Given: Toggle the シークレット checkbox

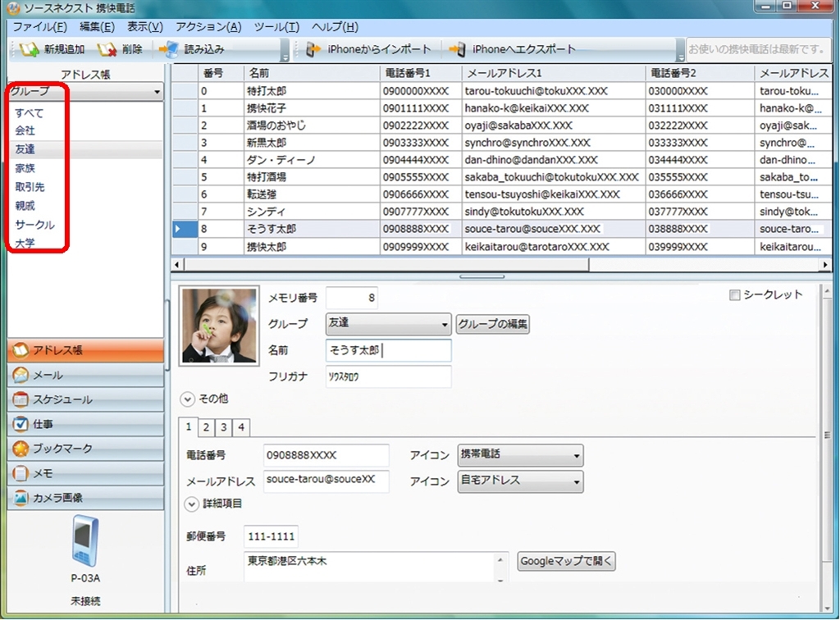Looking at the screenshot, I should point(734,295).
